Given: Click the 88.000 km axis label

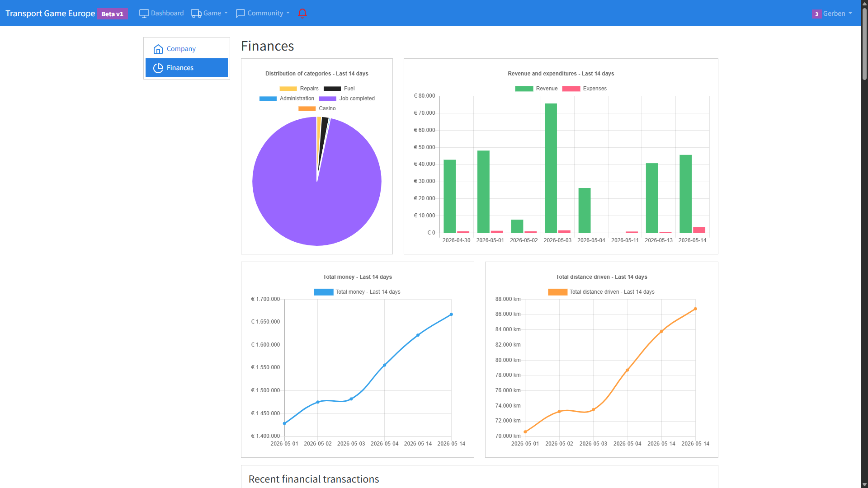Looking at the screenshot, I should coord(508,299).
